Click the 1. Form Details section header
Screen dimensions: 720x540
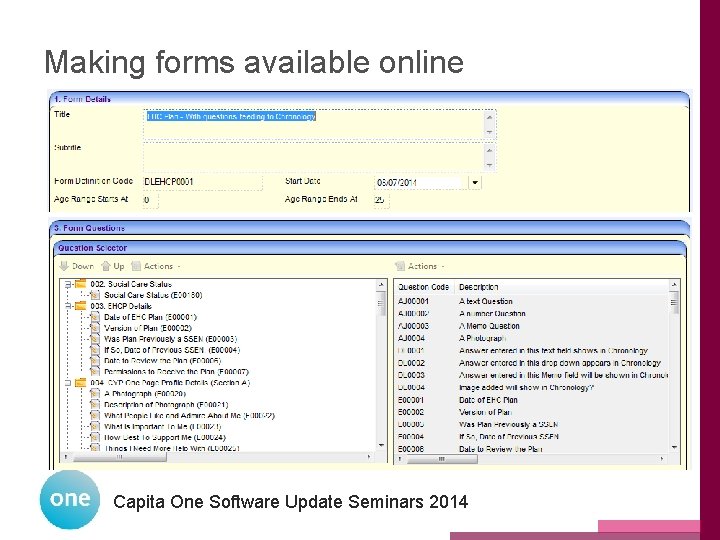[x=369, y=99]
